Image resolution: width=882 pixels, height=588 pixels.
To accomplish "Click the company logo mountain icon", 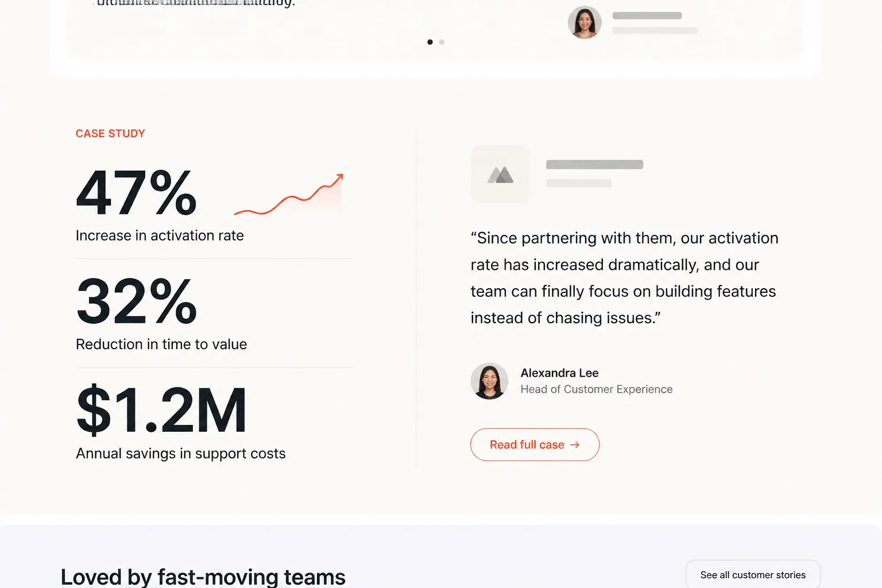I will tap(500, 175).
